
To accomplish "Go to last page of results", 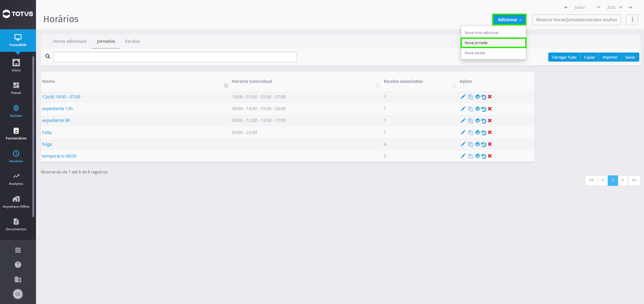I will [634, 180].
